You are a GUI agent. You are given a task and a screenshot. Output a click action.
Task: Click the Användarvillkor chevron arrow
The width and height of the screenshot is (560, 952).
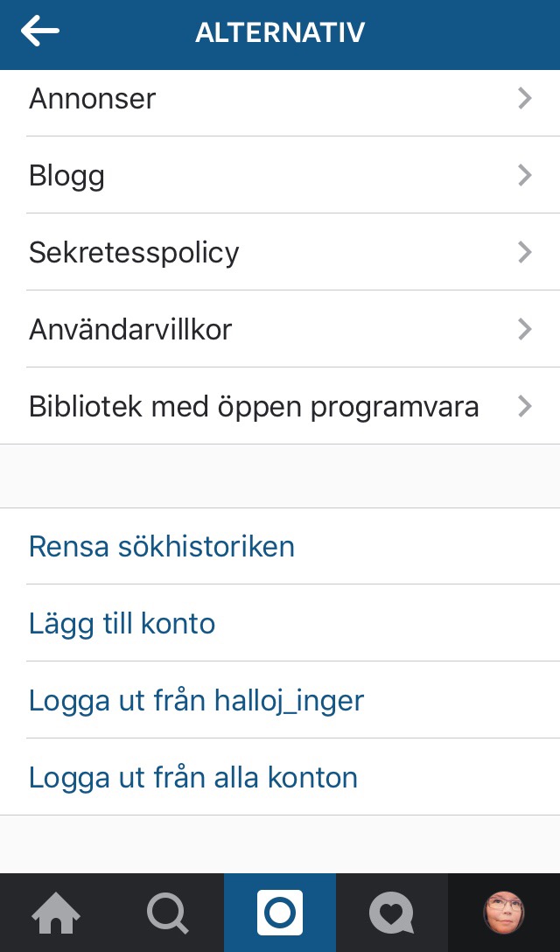pos(525,330)
